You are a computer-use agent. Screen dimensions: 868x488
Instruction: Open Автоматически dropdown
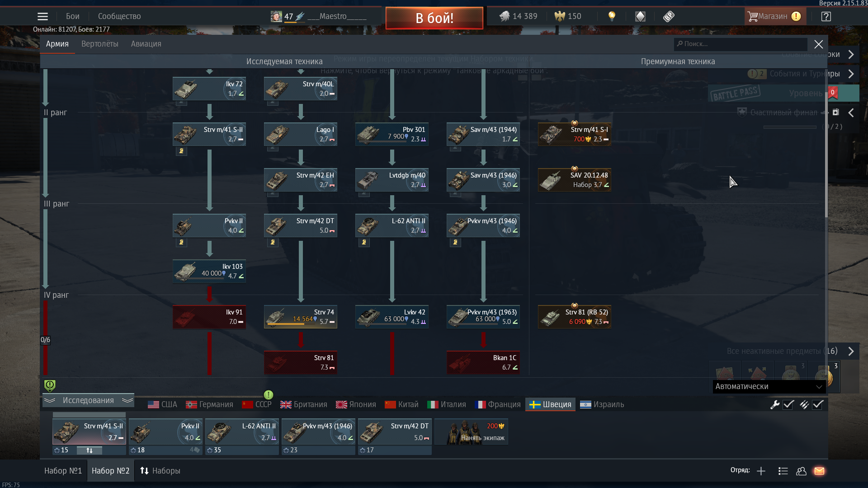point(769,387)
